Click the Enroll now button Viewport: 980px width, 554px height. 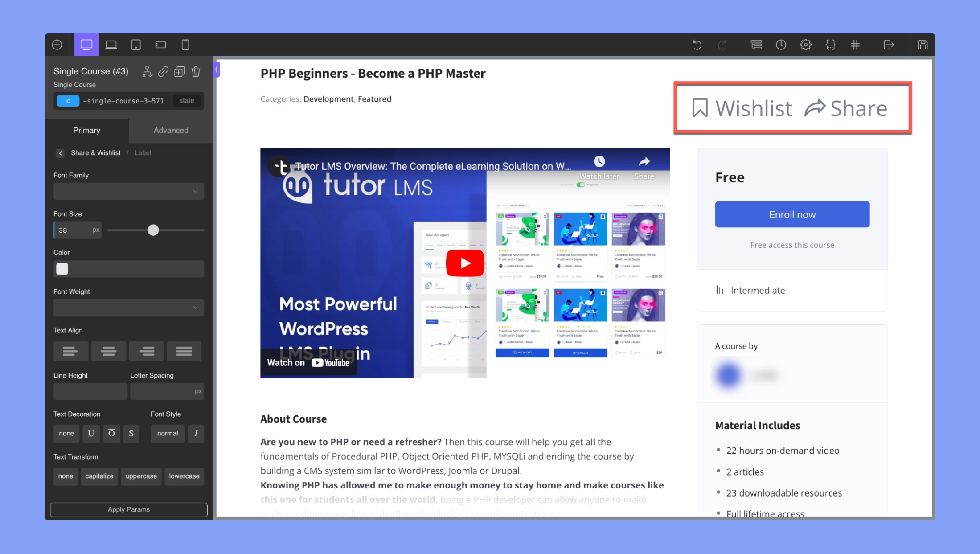(792, 214)
